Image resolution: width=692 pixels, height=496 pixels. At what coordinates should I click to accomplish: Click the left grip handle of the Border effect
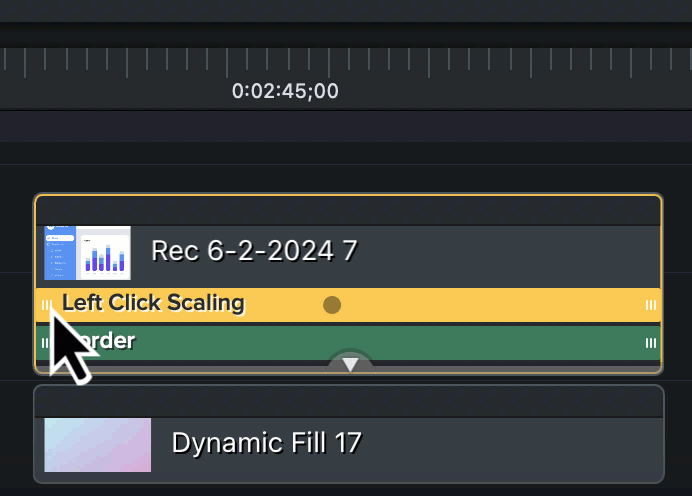pos(44,343)
